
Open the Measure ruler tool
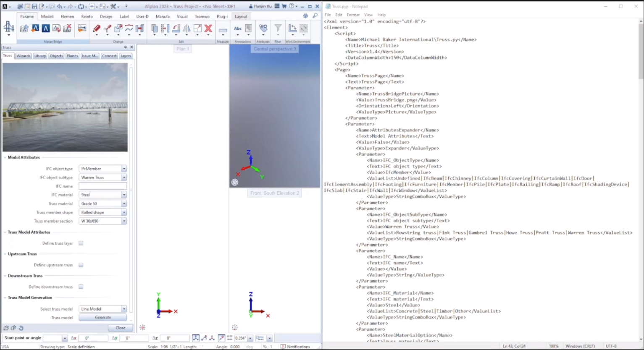(223, 29)
